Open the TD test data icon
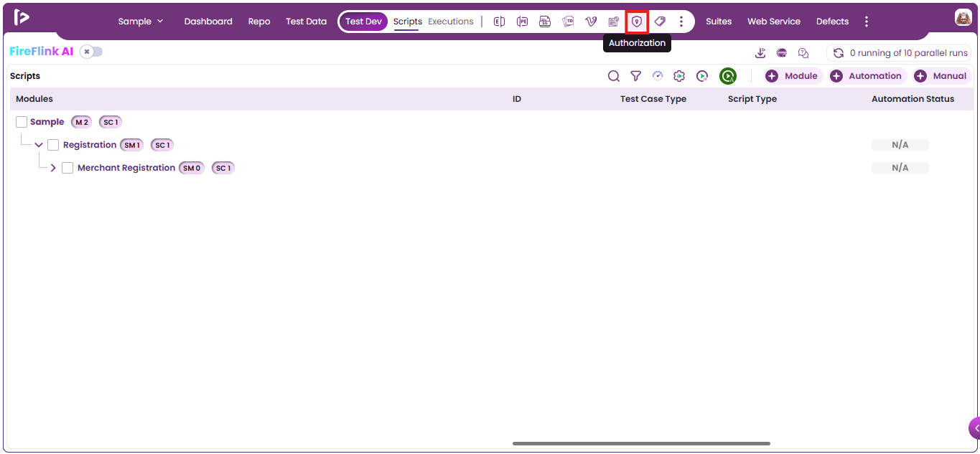The image size is (980, 454). [x=568, y=22]
